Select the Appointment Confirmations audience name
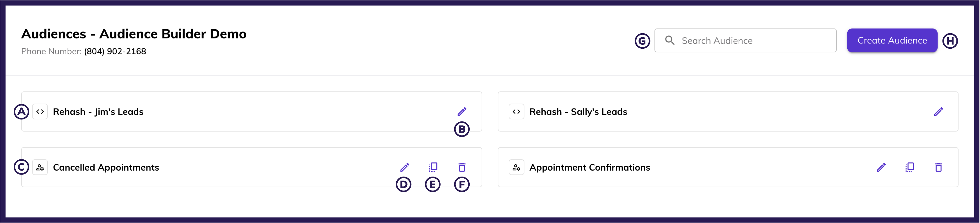The image size is (980, 223). coord(589,167)
